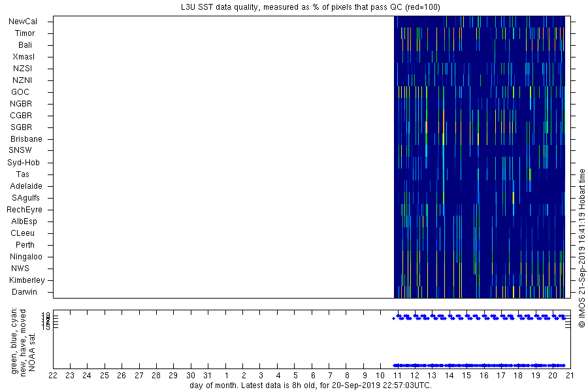The width and height of the screenshot is (588, 392).
Task: Click day 27 on the x-axis
Action: click(x=139, y=376)
